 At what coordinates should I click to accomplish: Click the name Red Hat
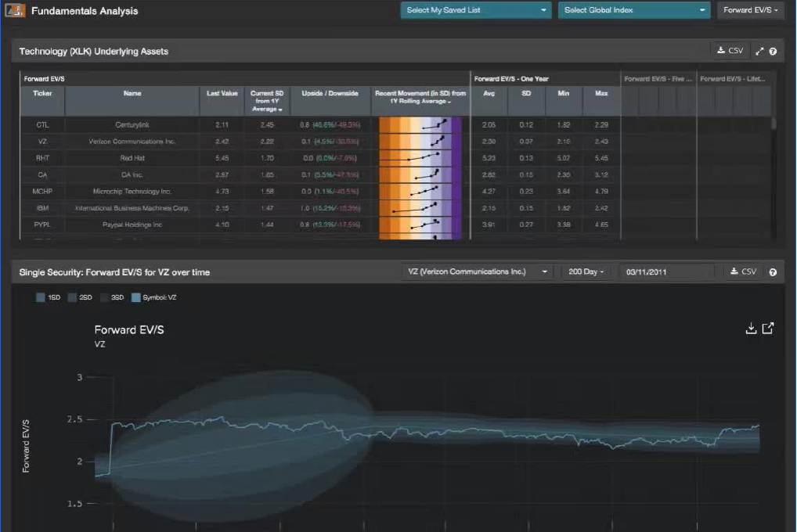[x=132, y=158]
